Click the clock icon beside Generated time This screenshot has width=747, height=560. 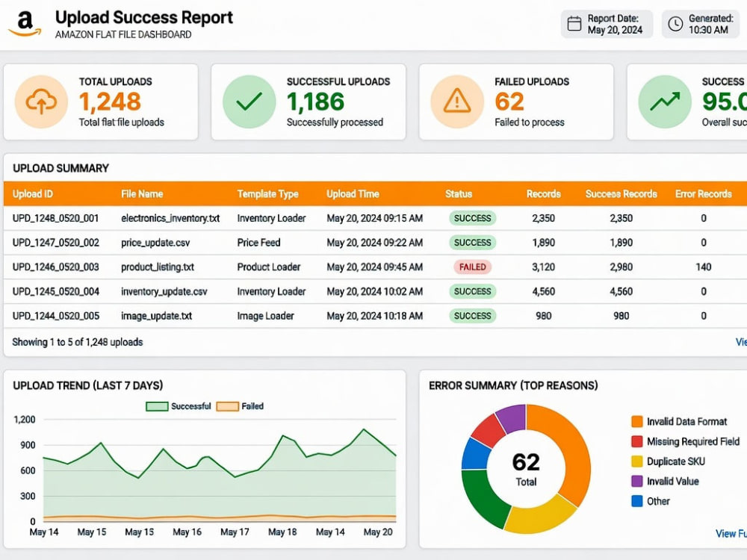675,24
